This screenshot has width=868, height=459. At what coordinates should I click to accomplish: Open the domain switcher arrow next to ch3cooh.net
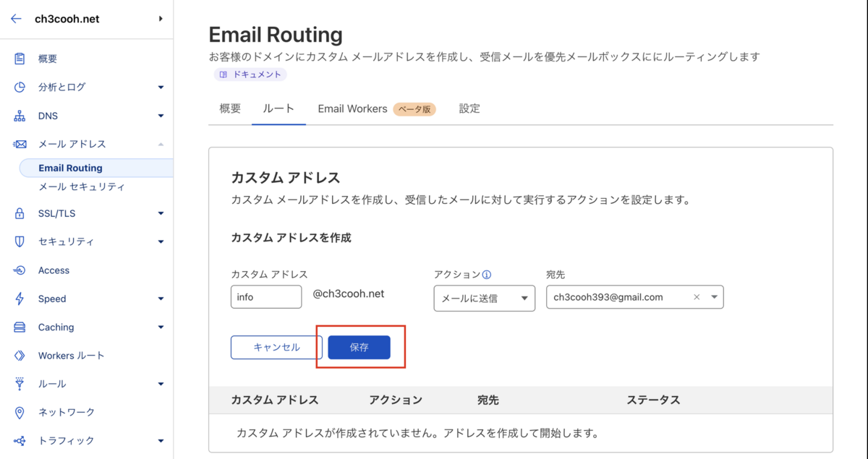coord(161,19)
